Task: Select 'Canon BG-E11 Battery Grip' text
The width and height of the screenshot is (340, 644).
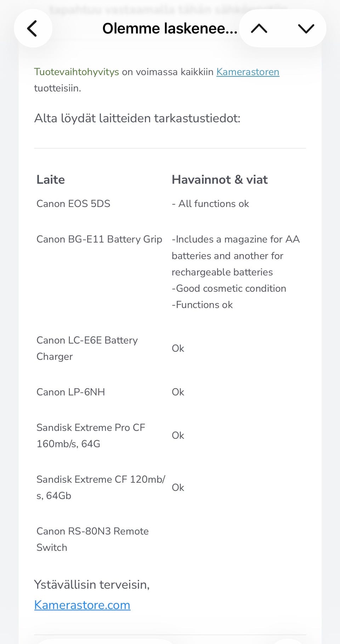Action: (99, 239)
